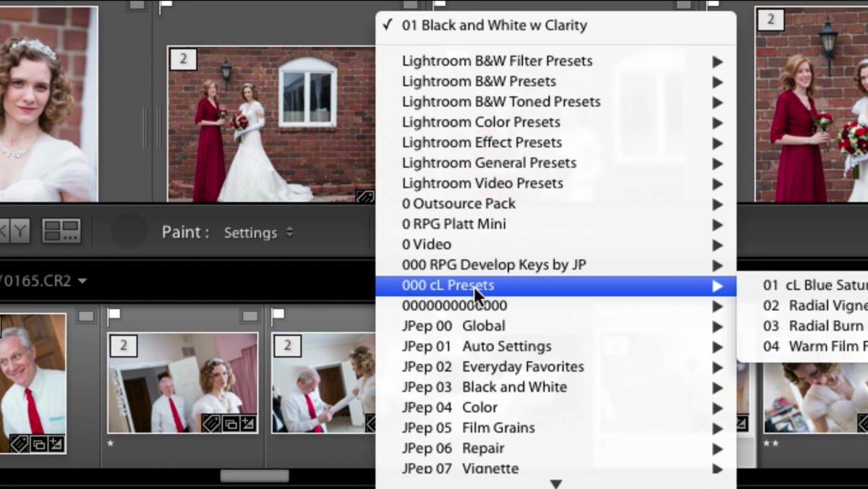Open the JPep 02 Everyday Favorites item
868x489 pixels.
[556, 367]
